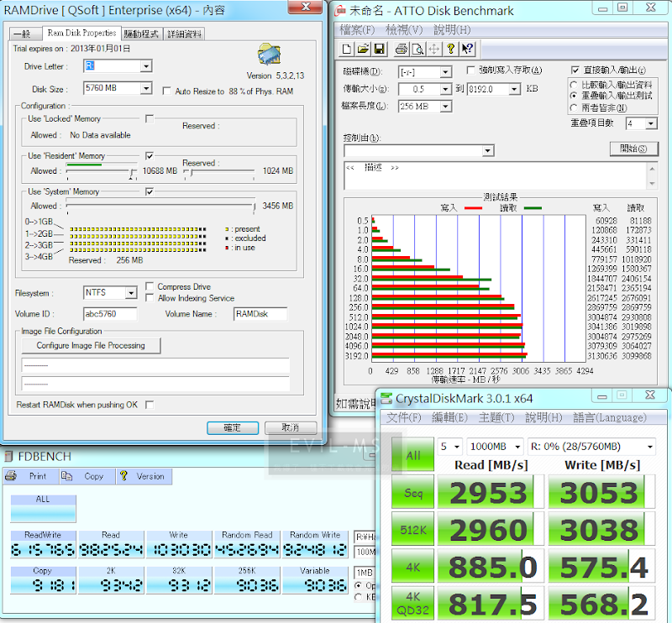Open the Filesystem NTFS dropdown
672x623 pixels.
click(x=131, y=293)
